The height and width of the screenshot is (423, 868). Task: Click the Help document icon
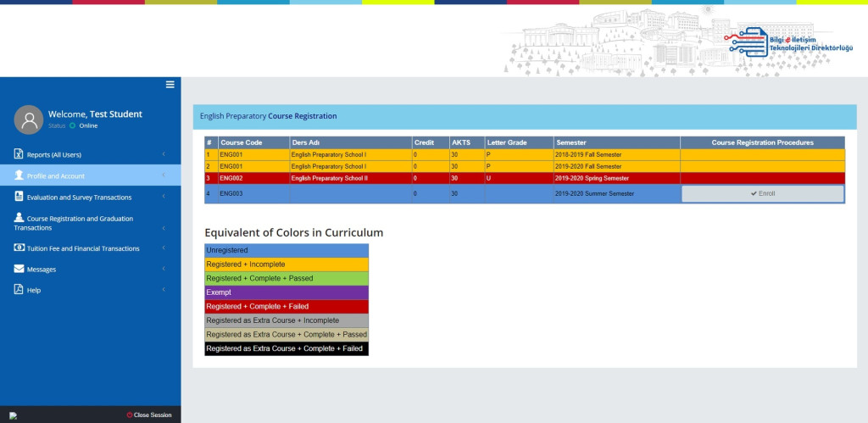19,290
